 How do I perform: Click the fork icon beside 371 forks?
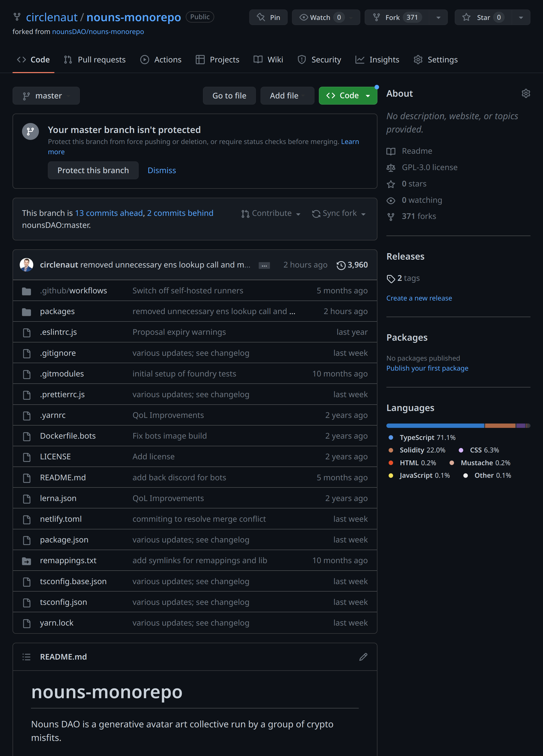point(390,217)
